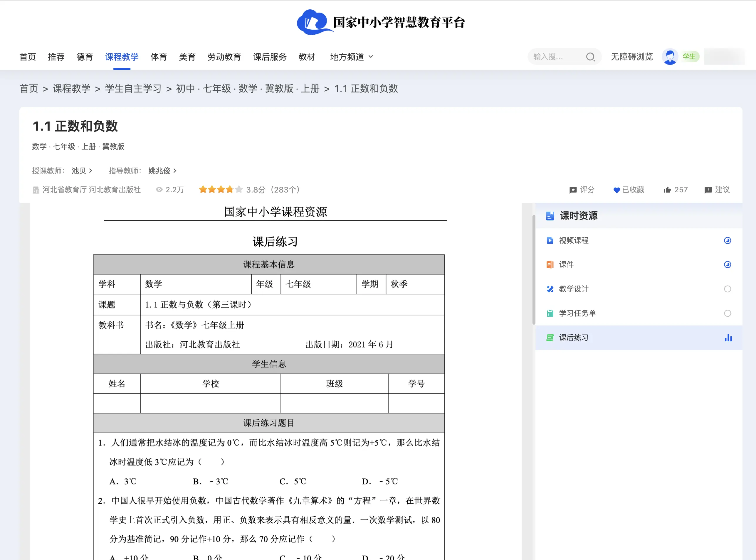The height and width of the screenshot is (560, 756).
Task: Open the user avatar icon
Action: click(x=670, y=57)
